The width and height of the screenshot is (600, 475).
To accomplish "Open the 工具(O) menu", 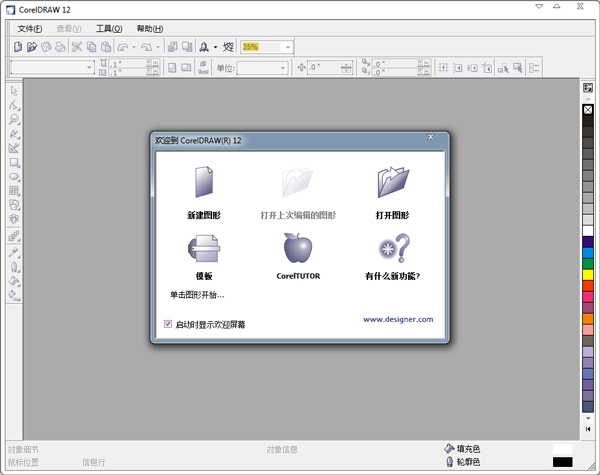I will click(109, 29).
